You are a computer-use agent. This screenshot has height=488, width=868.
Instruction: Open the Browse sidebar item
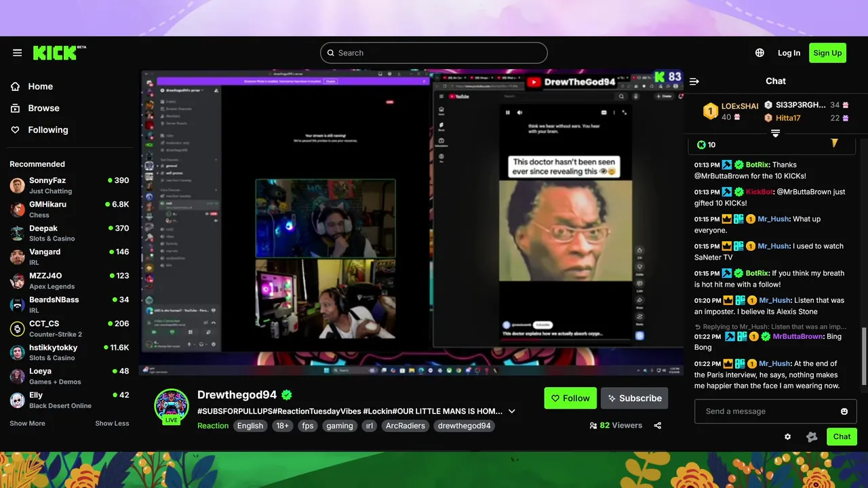coord(69,108)
